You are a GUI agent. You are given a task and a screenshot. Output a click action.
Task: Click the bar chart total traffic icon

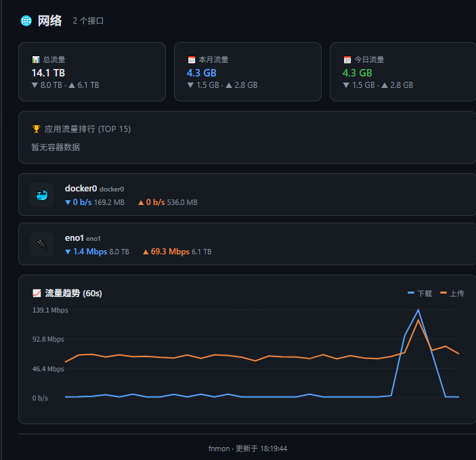(36, 60)
